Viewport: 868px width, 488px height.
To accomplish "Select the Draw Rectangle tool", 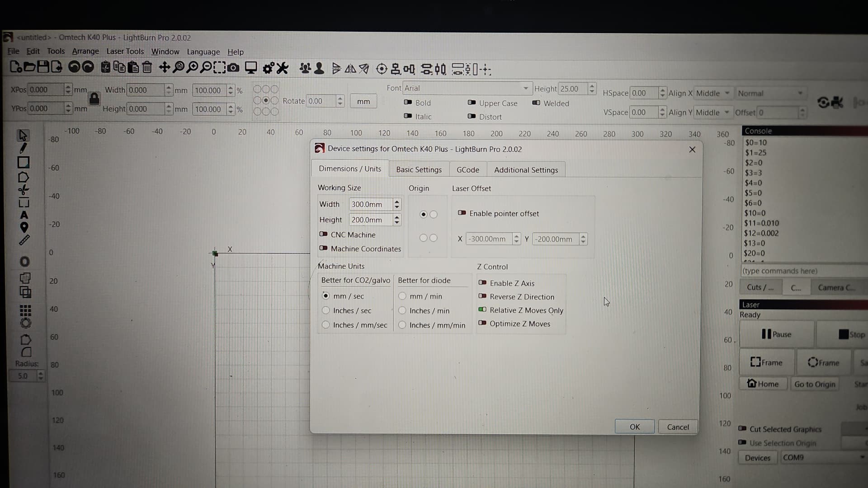I will pos(24,163).
